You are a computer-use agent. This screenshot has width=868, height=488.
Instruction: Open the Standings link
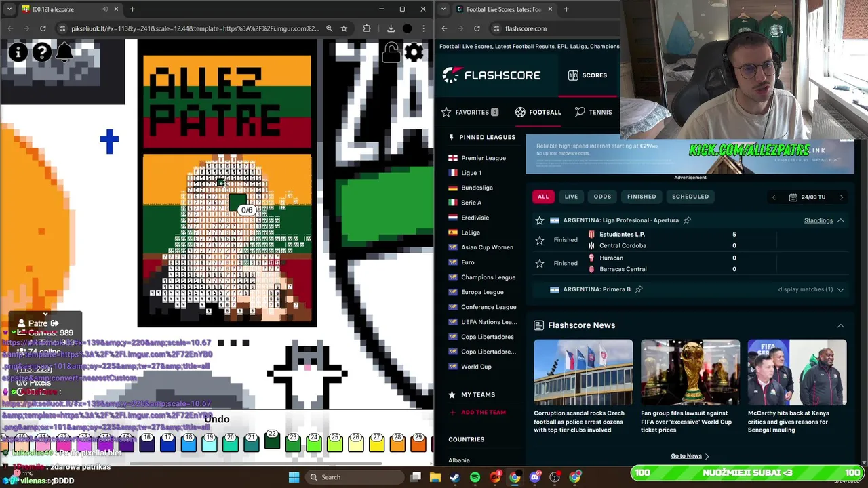(818, 220)
